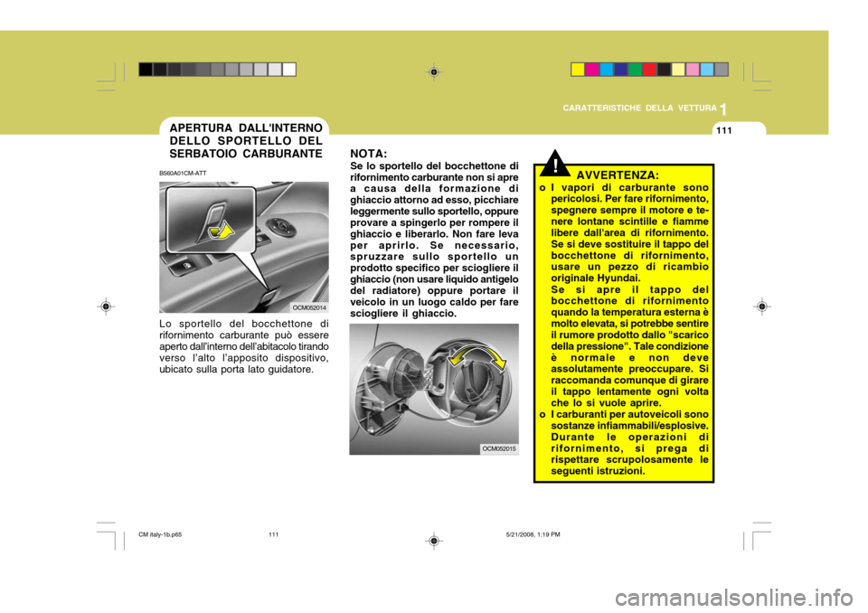Select the yellow swatch in the color bar

pos(578,70)
